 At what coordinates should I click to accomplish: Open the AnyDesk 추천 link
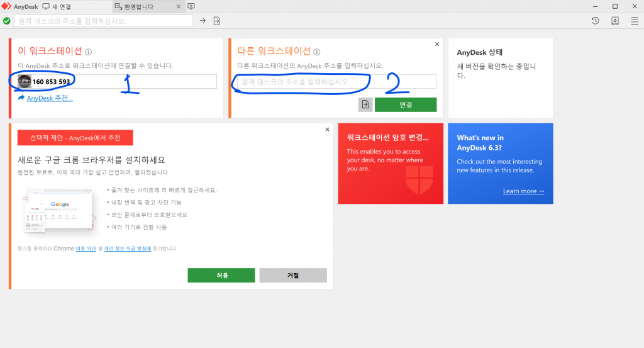pyautogui.click(x=50, y=98)
